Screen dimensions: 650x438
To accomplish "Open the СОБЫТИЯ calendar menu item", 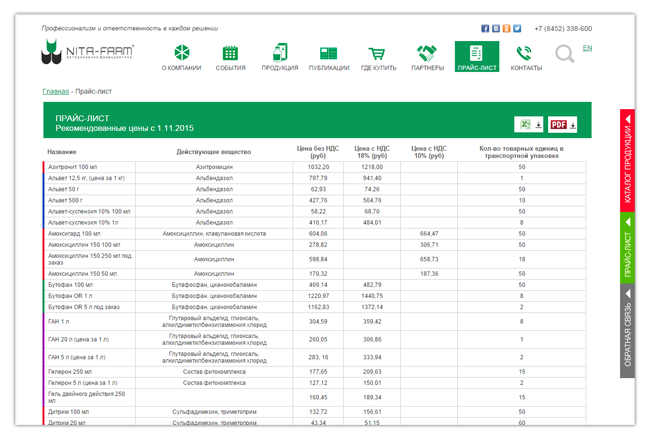I will click(x=230, y=57).
